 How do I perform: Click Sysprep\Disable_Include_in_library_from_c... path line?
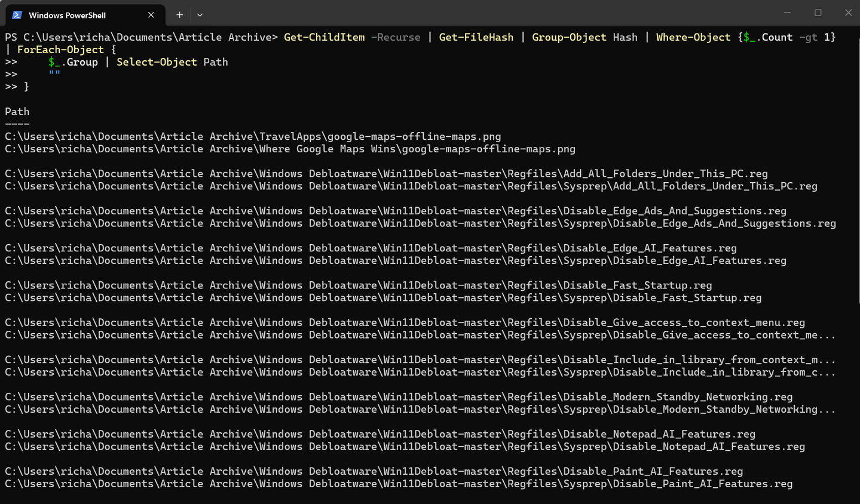[x=420, y=372]
